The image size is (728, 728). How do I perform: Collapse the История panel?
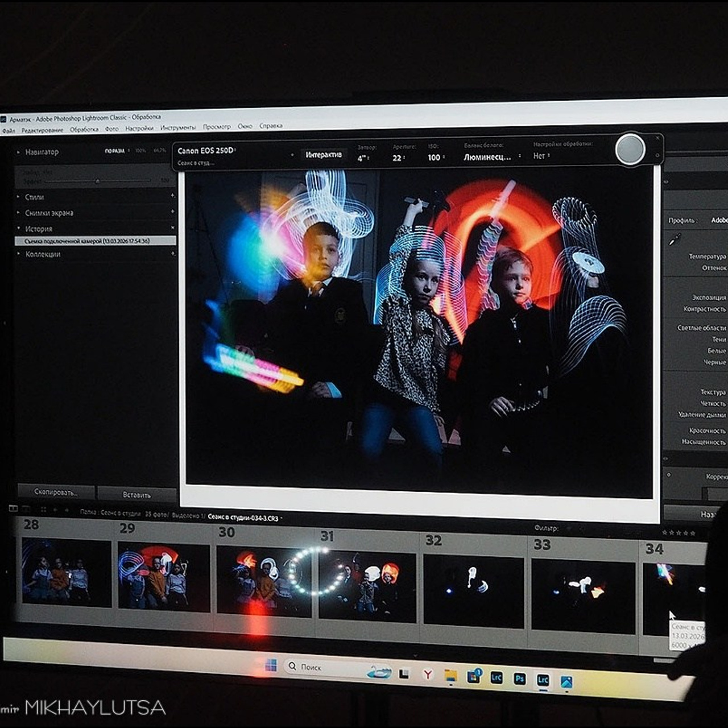[19, 228]
